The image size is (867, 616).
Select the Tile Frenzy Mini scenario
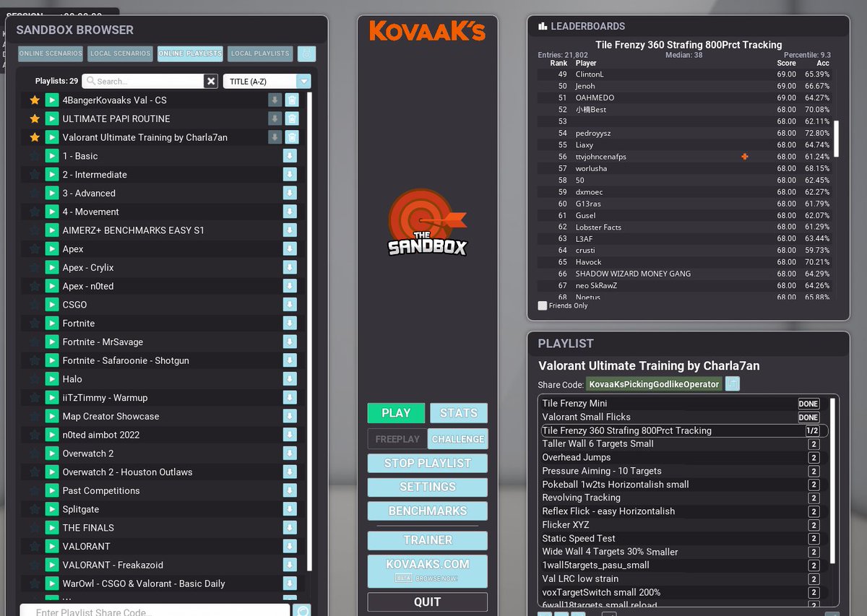[x=683, y=404]
